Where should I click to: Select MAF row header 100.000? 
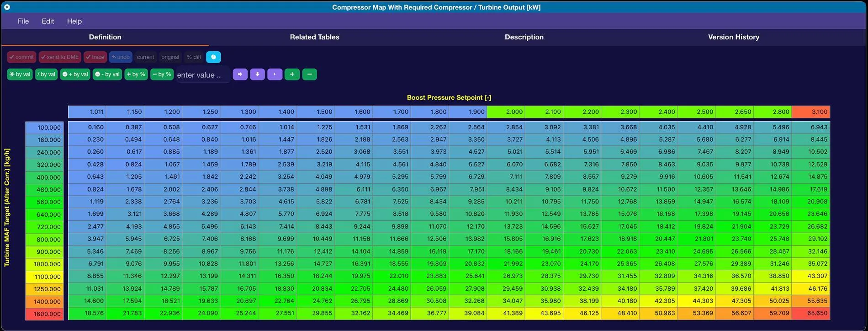(x=44, y=128)
